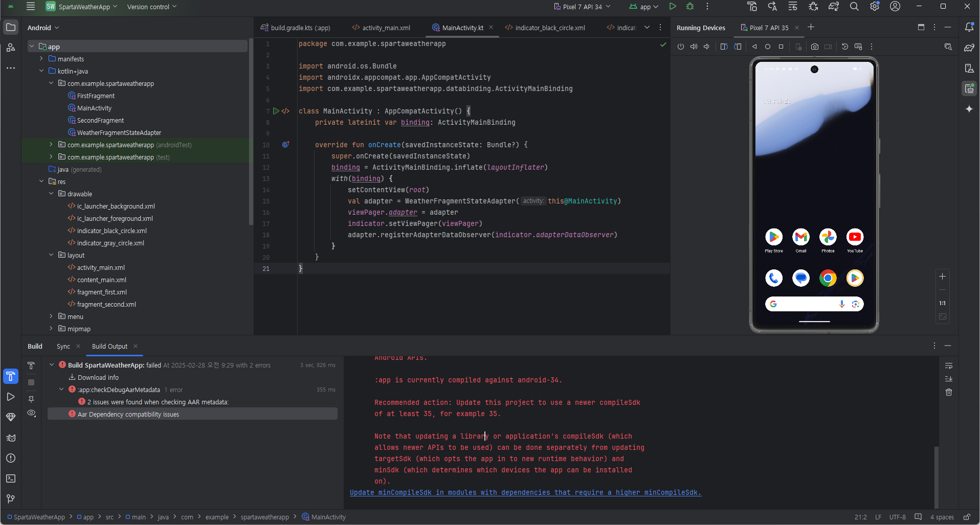The image size is (980, 525).
Task: Open IDE settings gear
Action: (x=875, y=7)
